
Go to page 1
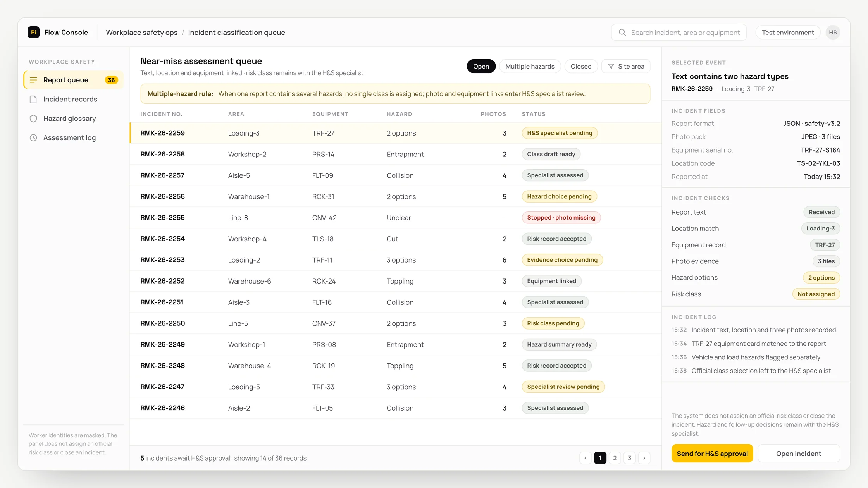coord(600,458)
